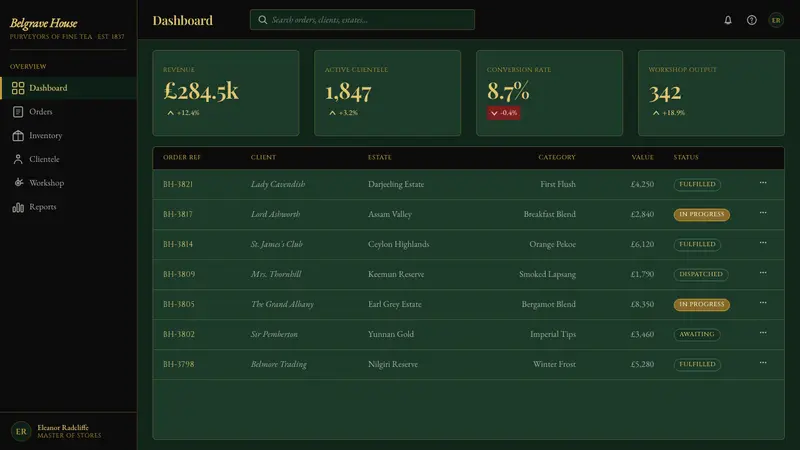
Task: Click the Orders list icon in sidebar
Action: [x=18, y=112]
